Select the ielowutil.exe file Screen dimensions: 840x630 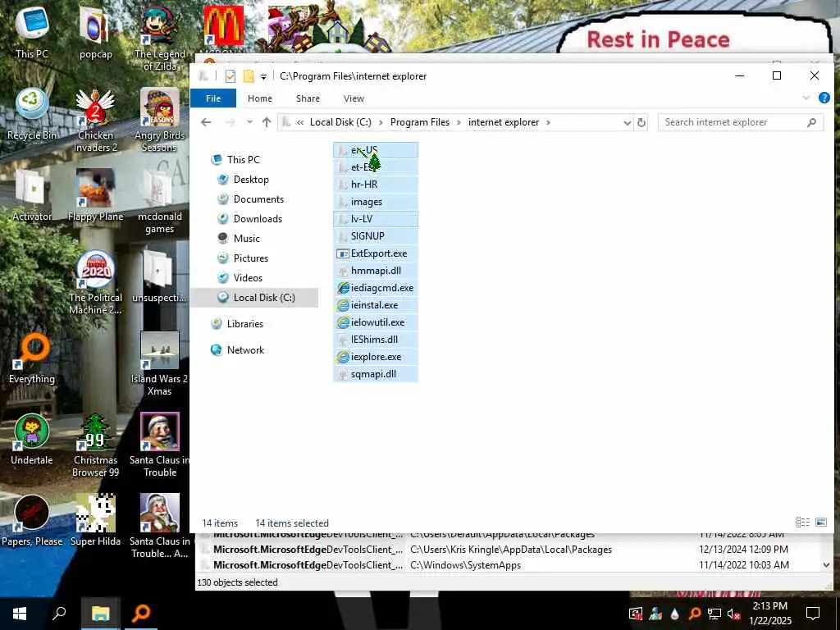(376, 322)
